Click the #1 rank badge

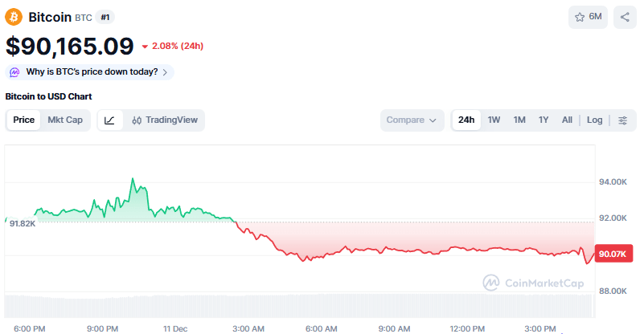tap(105, 17)
